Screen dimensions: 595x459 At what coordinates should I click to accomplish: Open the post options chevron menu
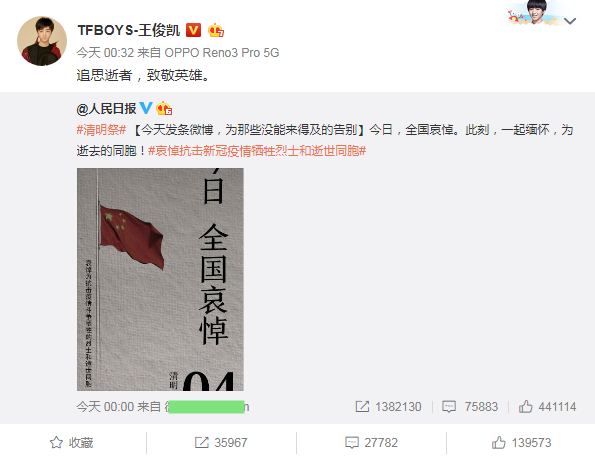570,21
